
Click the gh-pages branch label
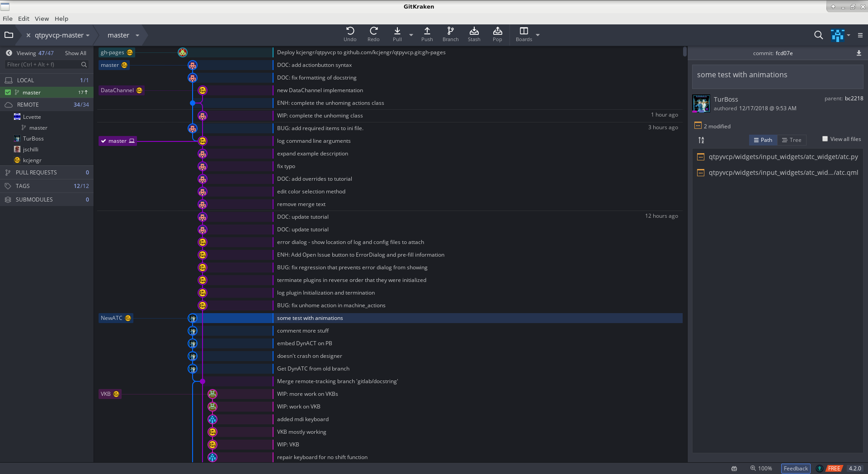point(117,52)
